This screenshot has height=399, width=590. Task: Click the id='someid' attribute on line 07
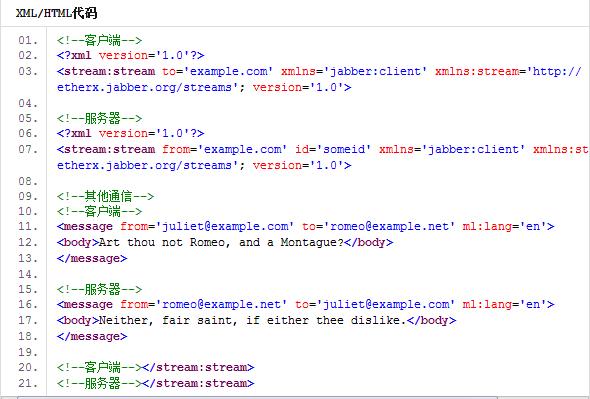pyautogui.click(x=333, y=149)
